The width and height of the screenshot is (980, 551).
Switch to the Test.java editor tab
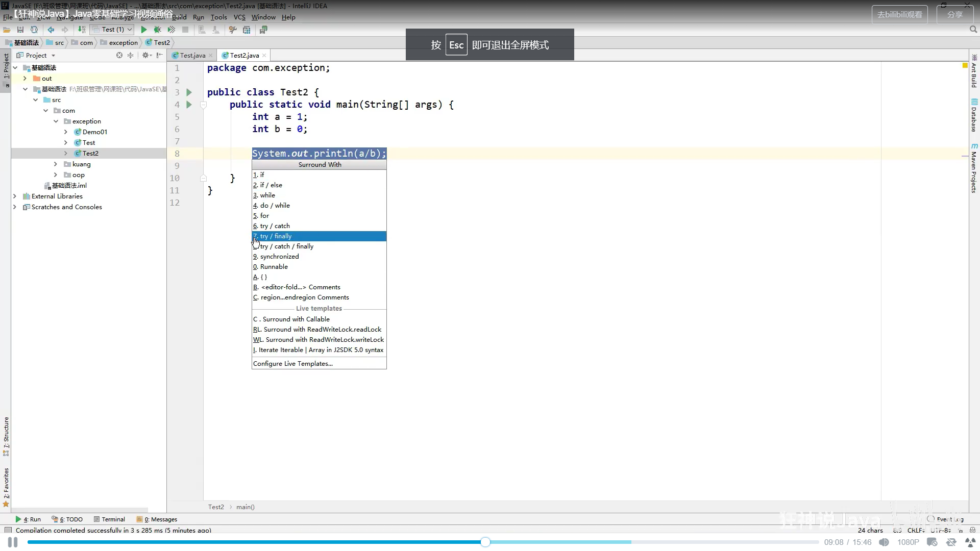(192, 55)
